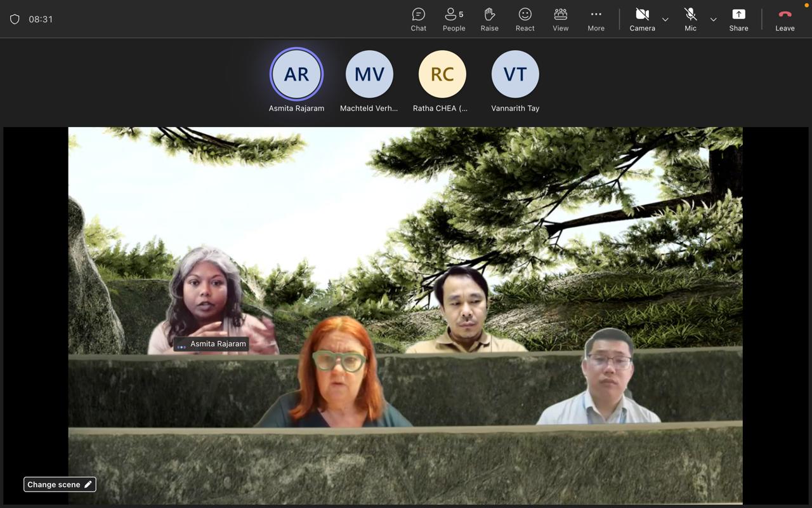This screenshot has width=812, height=508.
Task: Show the People participants list
Action: 454,19
